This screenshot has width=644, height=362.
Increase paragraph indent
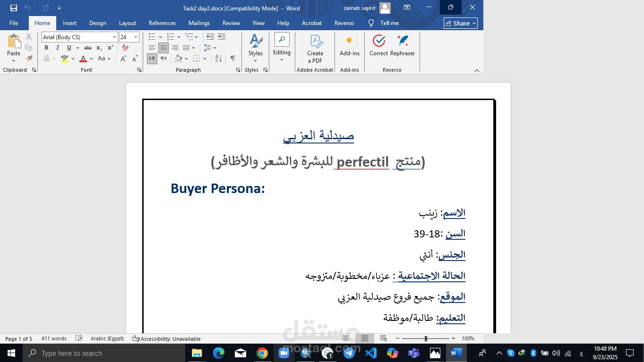click(222, 37)
